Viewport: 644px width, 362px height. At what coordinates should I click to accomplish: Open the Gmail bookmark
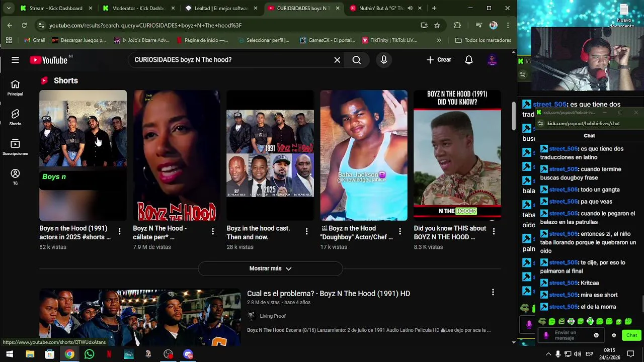click(34, 40)
